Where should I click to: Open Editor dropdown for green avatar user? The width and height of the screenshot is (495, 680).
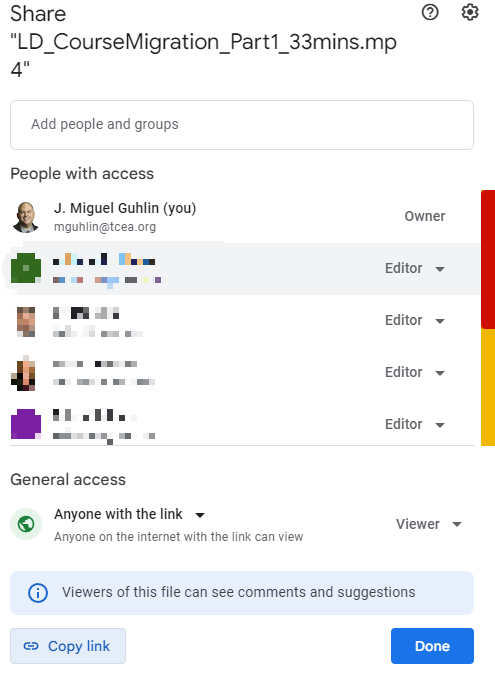click(x=415, y=268)
